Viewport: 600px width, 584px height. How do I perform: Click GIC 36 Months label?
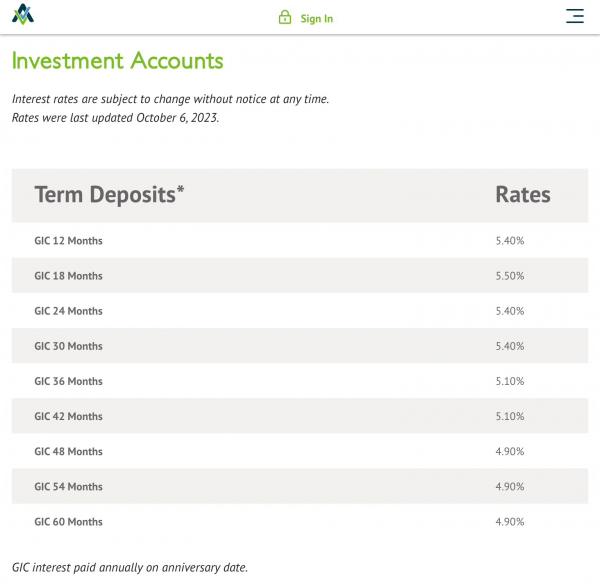[x=68, y=381]
